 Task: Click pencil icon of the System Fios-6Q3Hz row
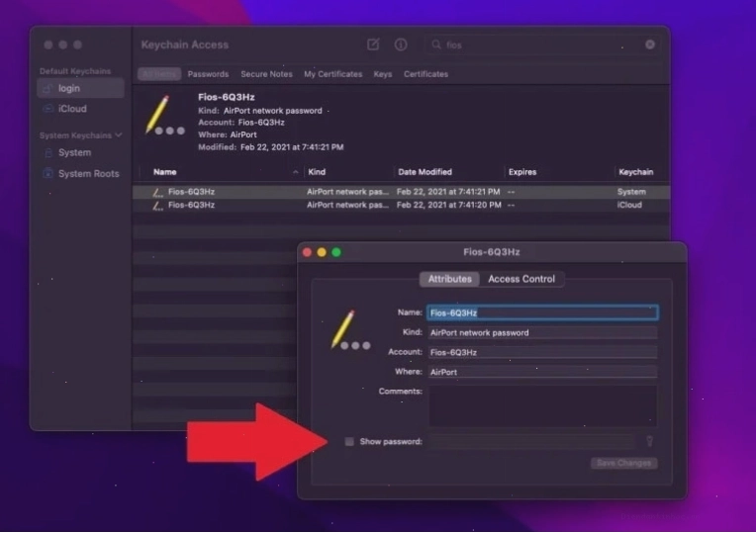pos(157,192)
